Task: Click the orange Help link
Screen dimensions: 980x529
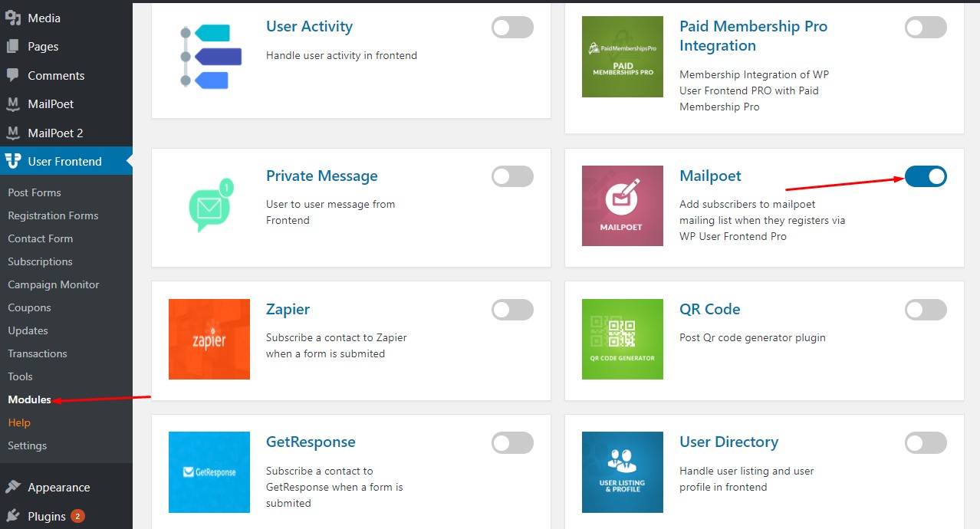Action: (19, 422)
